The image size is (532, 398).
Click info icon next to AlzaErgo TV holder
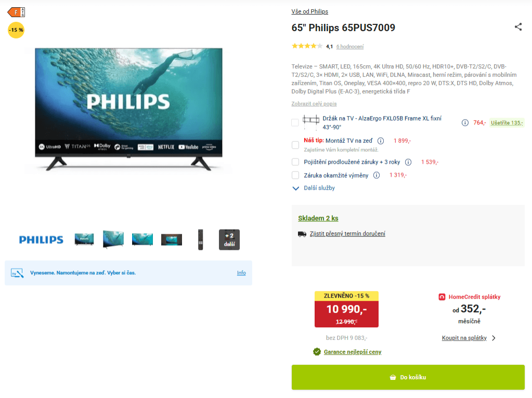465,123
